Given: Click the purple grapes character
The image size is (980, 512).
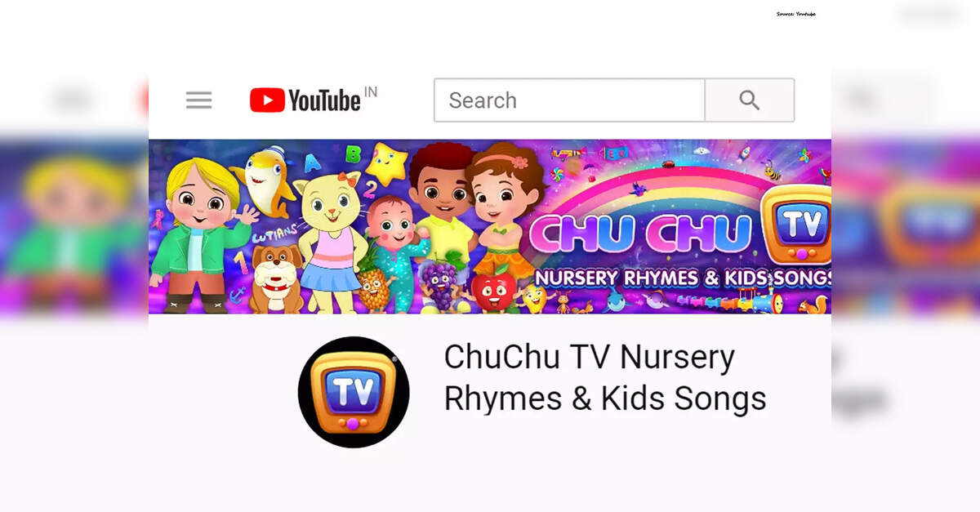Looking at the screenshot, I should [442, 287].
